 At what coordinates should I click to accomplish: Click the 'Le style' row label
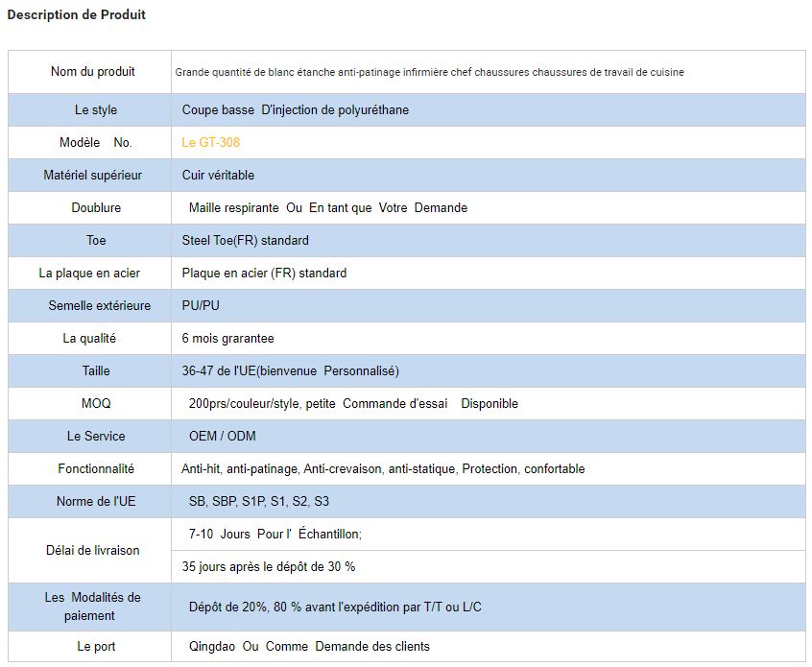click(x=96, y=109)
